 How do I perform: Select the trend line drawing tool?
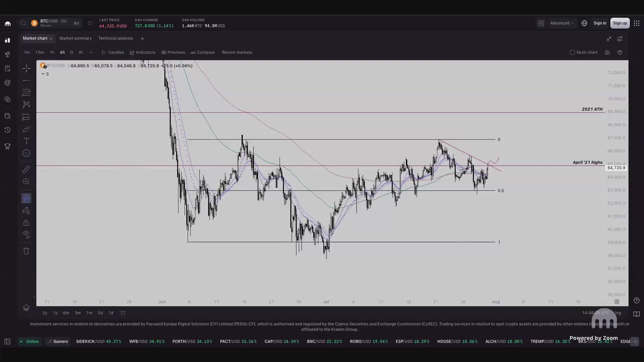pyautogui.click(x=26, y=81)
